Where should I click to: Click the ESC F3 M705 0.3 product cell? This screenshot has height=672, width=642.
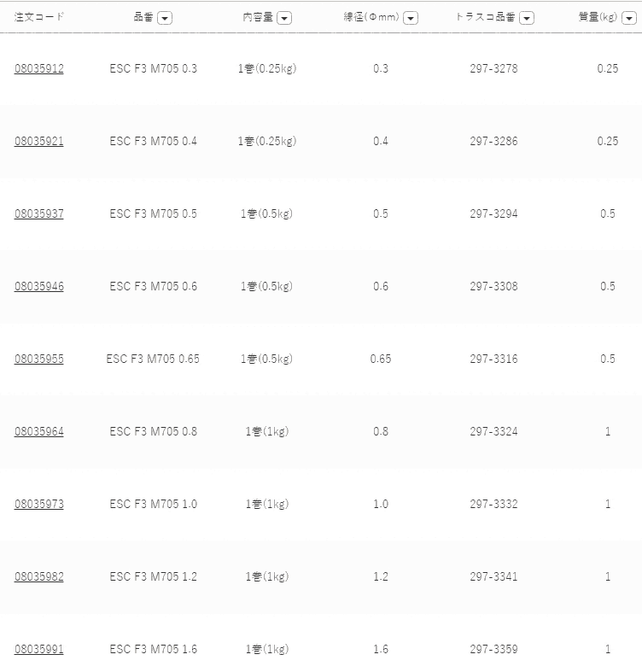tap(153, 68)
